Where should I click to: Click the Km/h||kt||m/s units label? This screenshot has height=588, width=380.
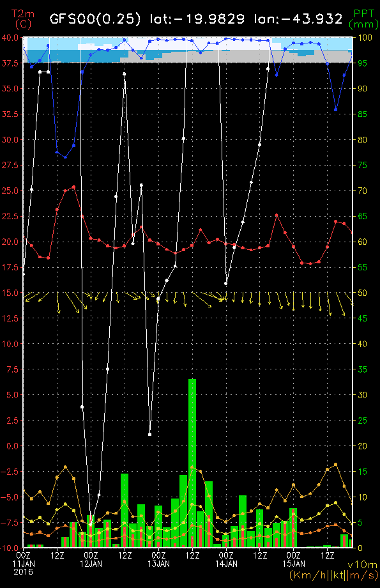pos(333,575)
